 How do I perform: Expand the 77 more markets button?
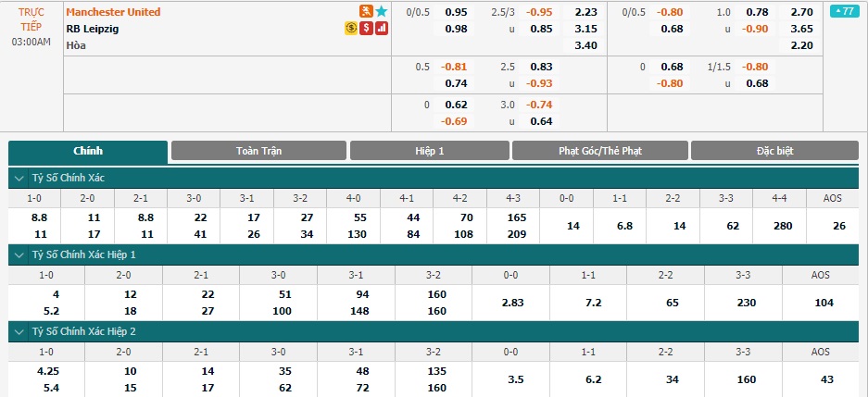[845, 12]
